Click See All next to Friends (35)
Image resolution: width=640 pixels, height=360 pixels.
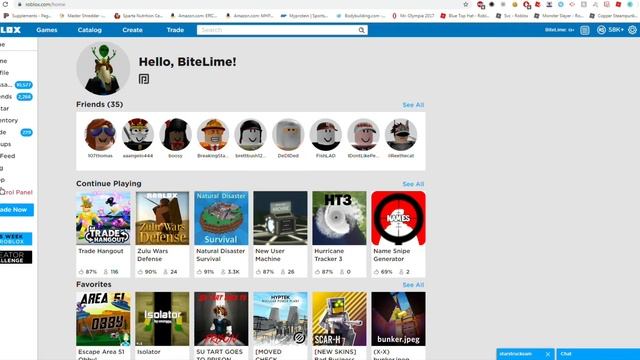coord(413,105)
